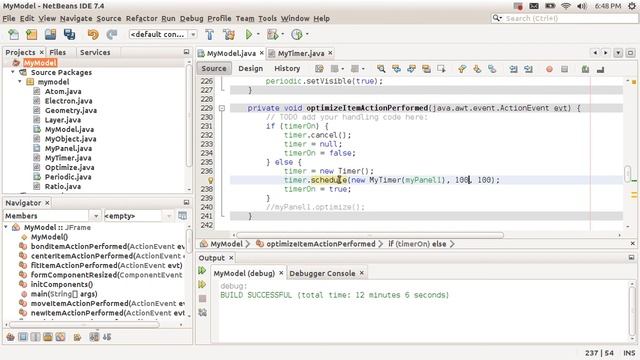Image resolution: width=640 pixels, height=360 pixels.
Task: Toggle Highlight Search in editor toolbar
Action: 426,69
